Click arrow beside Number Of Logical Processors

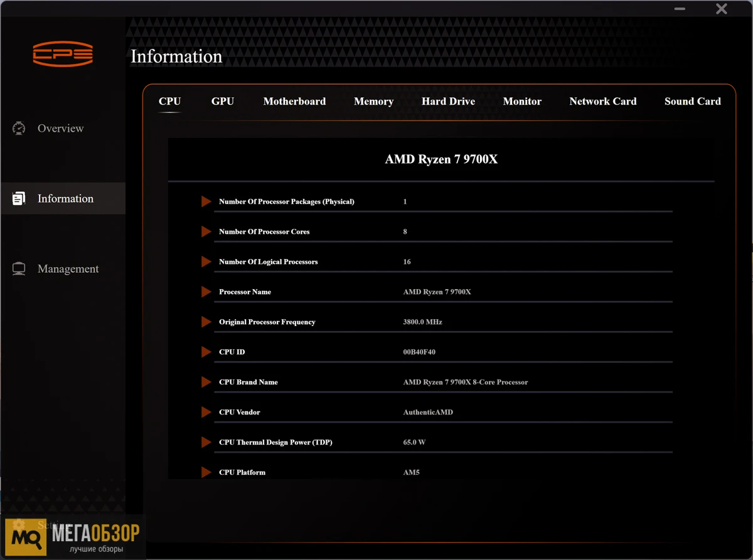click(x=206, y=262)
